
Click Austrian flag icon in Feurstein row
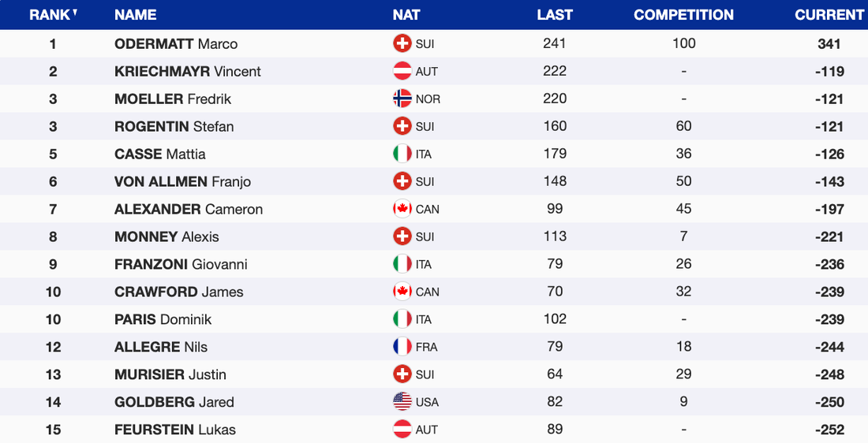[x=402, y=430]
